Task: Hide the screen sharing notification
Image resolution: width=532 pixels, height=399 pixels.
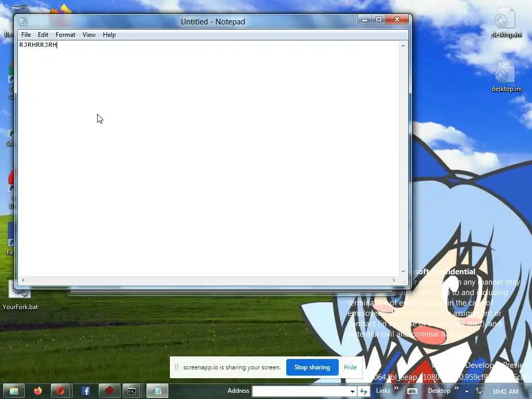Action: tap(350, 367)
